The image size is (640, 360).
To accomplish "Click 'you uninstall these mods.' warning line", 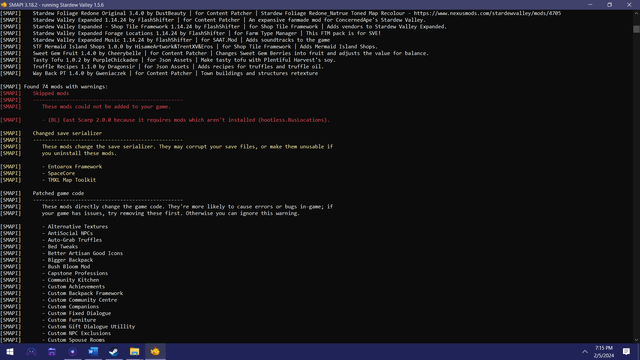I will point(79,153).
